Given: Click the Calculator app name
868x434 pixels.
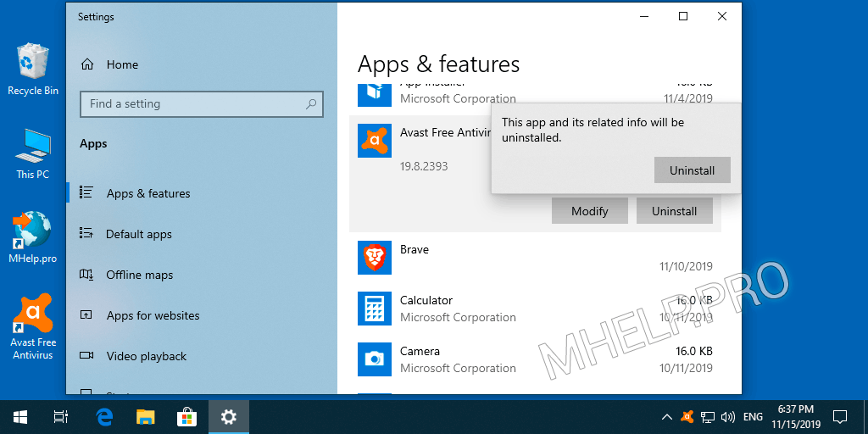Looking at the screenshot, I should (x=426, y=301).
